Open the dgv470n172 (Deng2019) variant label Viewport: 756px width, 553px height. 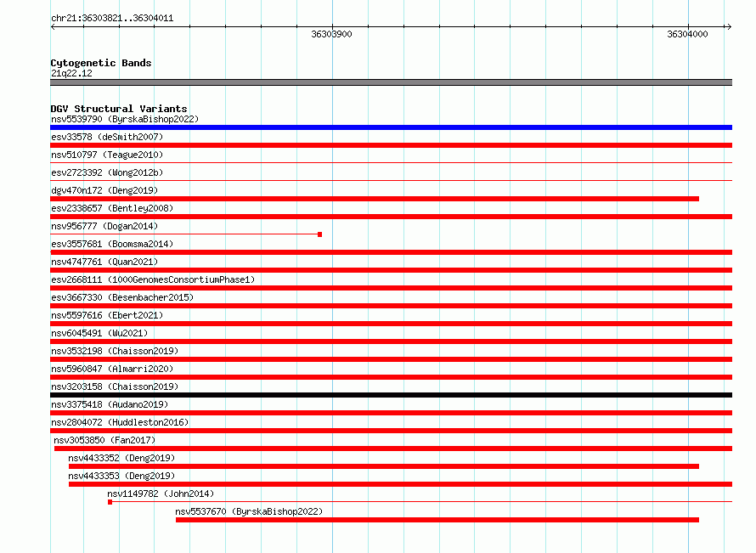pos(104,190)
